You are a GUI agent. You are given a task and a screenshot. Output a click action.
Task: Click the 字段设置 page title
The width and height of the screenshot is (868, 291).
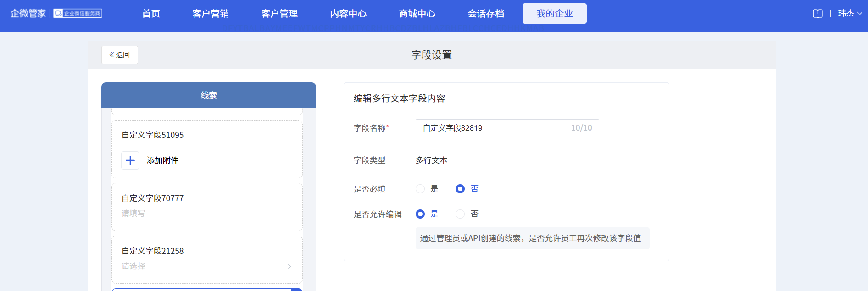[432, 55]
